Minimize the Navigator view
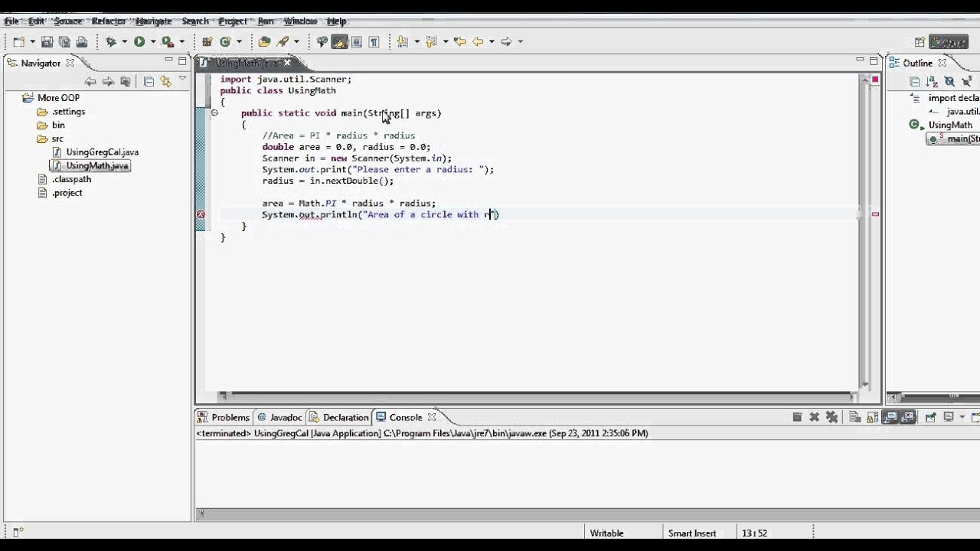Image resolution: width=980 pixels, height=551 pixels. [x=169, y=61]
